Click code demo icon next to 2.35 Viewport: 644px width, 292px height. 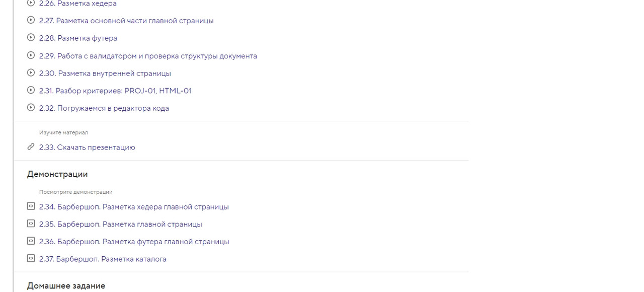click(x=31, y=224)
